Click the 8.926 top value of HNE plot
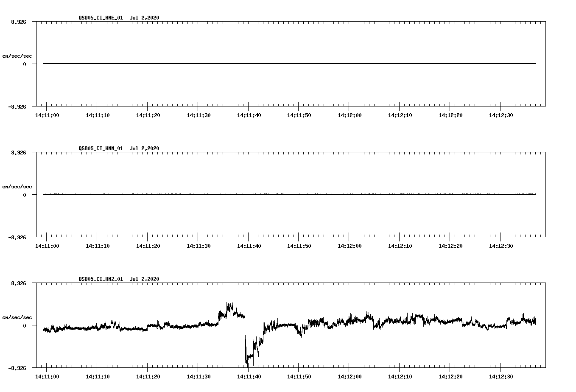576x392 pixels. [19, 22]
